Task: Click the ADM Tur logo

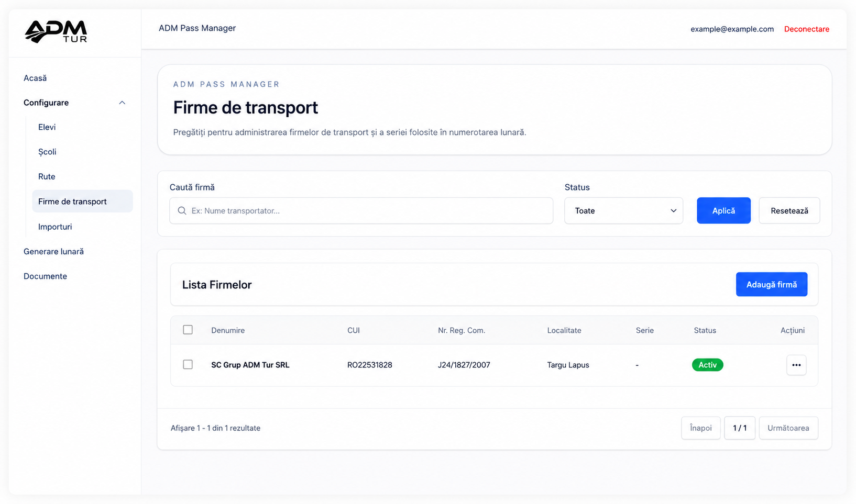Action: pyautogui.click(x=56, y=31)
